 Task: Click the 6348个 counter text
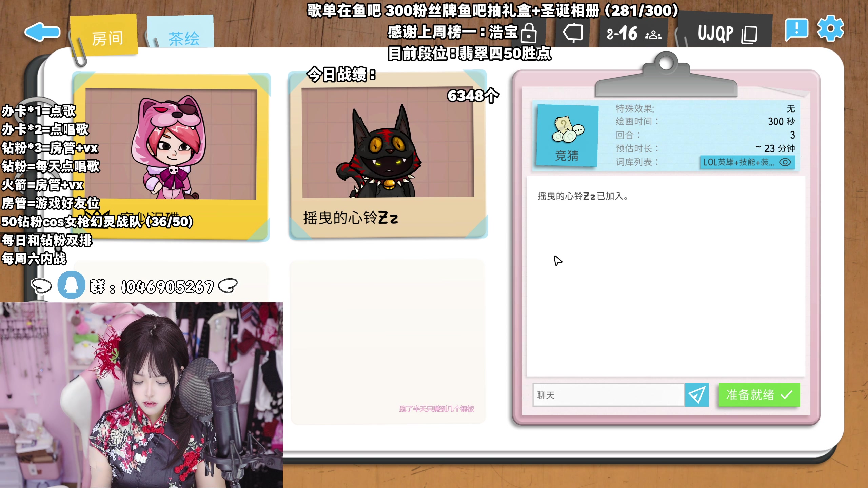473,96
